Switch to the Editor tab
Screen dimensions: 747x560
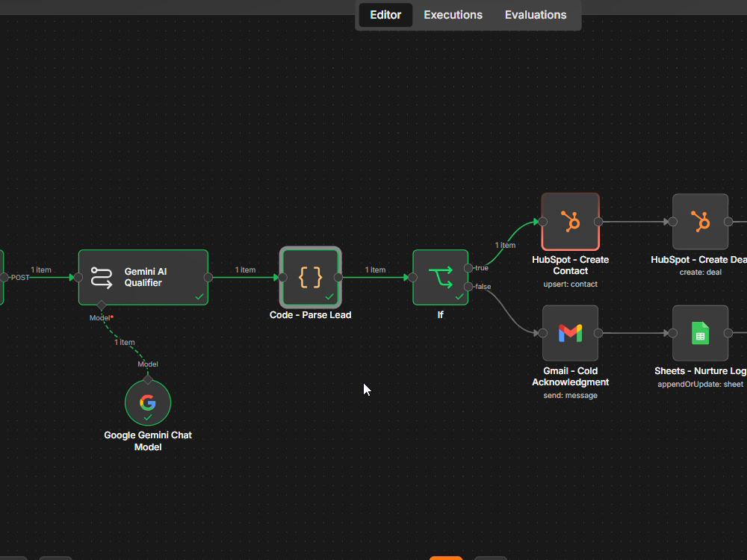click(385, 15)
